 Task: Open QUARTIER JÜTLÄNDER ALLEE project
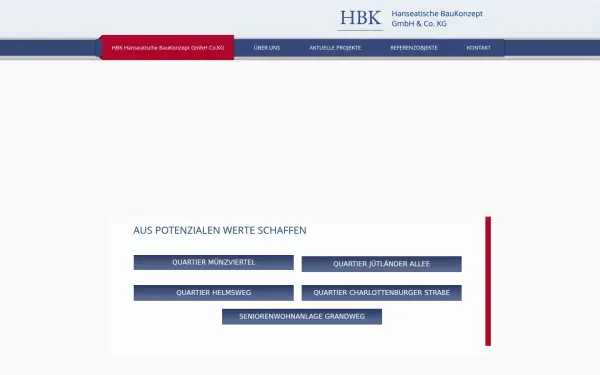[x=382, y=264]
